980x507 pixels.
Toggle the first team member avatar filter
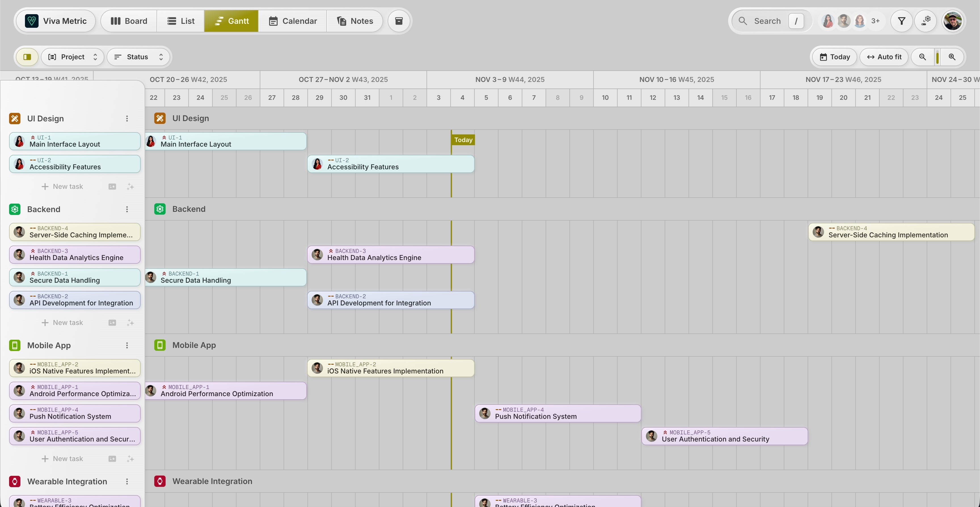827,21
